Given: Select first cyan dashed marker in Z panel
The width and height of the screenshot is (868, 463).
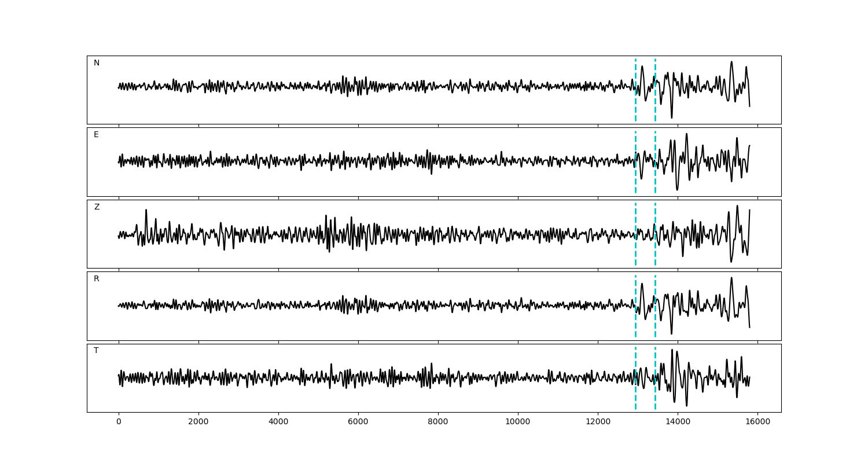Looking at the screenshot, I should point(635,249).
